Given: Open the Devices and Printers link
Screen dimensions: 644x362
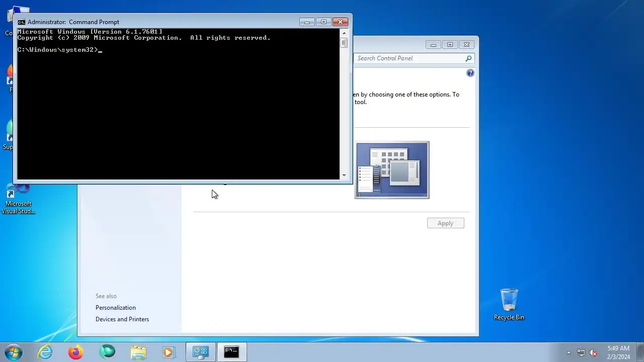Looking at the screenshot, I should click(x=122, y=319).
